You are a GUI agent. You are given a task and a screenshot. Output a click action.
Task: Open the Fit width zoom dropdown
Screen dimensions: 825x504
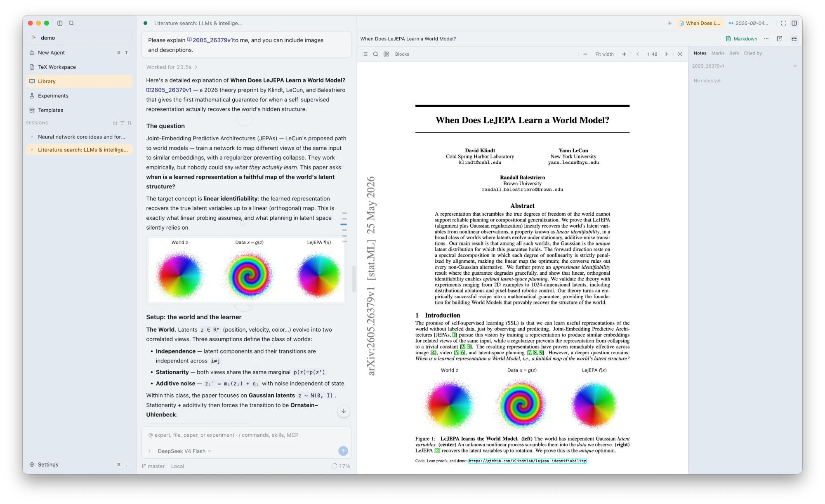tap(604, 54)
